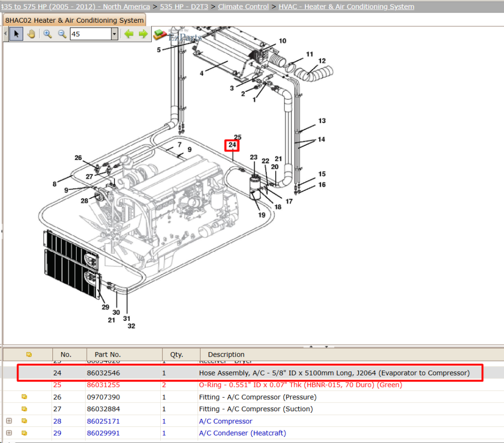The image size is (504, 443).
Task: Click the up arrow on the panel splitter
Action: pyautogui.click(x=311, y=347)
